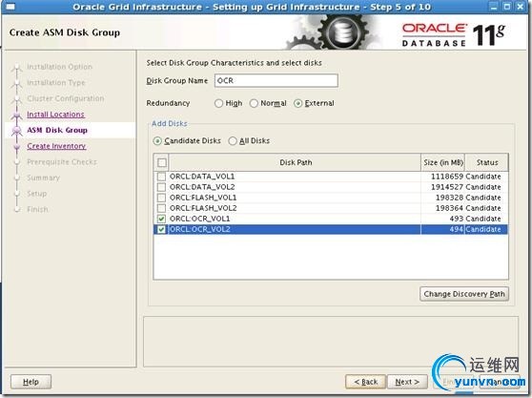This screenshot has width=532, height=398.
Task: Click the Prerequisite Checks step label
Action: tap(62, 162)
